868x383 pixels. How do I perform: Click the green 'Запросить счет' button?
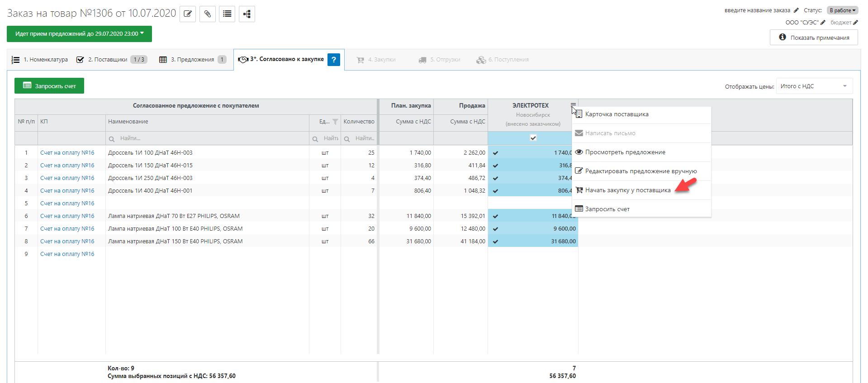(49, 86)
